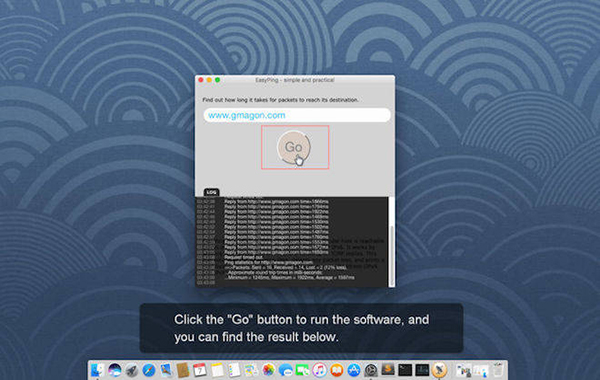Open the Calendar icon in dock
Screen dimensions: 600x380
point(200,370)
